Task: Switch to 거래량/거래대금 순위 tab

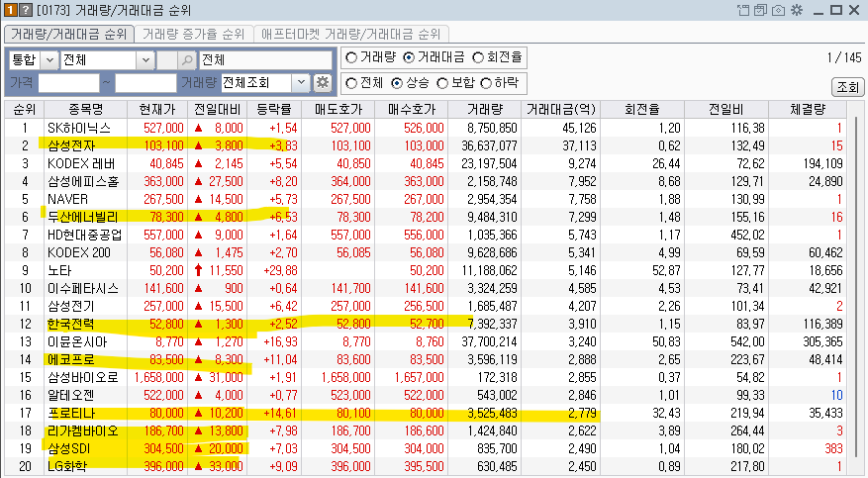Action: pos(68,35)
